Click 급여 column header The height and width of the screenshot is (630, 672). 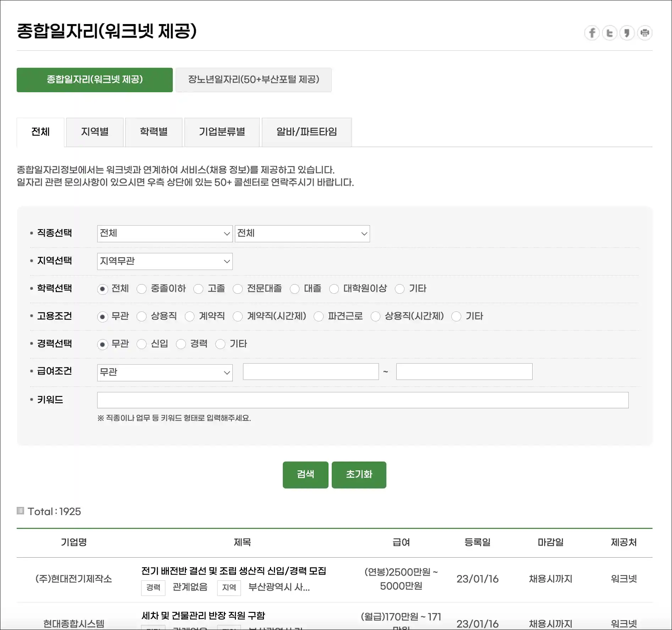click(x=401, y=542)
